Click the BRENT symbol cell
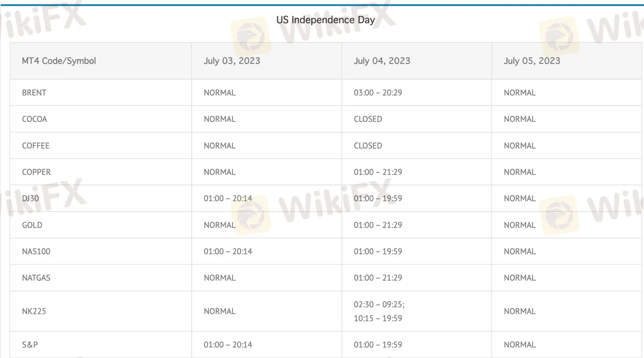Viewport: 644px width, 358px height. tap(34, 92)
